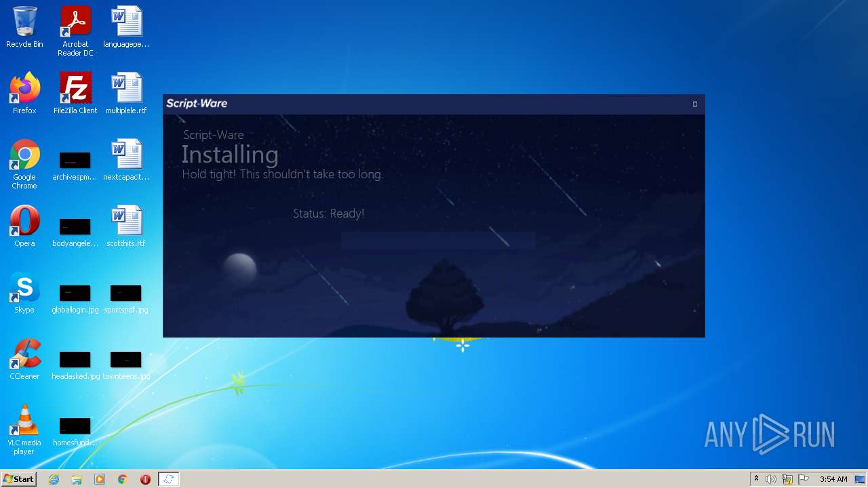This screenshot has width=868, height=488.
Task: Select the sportspdf.jpg image file
Action: click(x=126, y=300)
